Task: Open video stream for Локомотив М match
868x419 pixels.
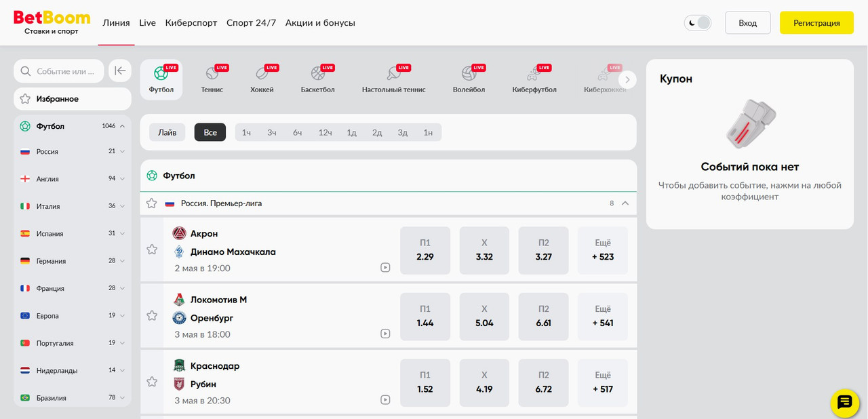Action: pyautogui.click(x=385, y=334)
